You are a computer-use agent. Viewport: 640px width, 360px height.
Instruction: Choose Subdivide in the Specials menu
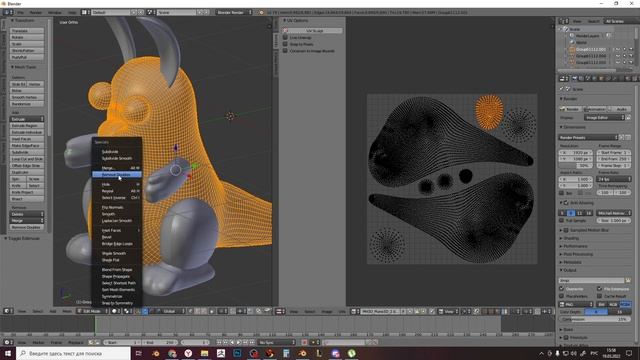(x=110, y=151)
